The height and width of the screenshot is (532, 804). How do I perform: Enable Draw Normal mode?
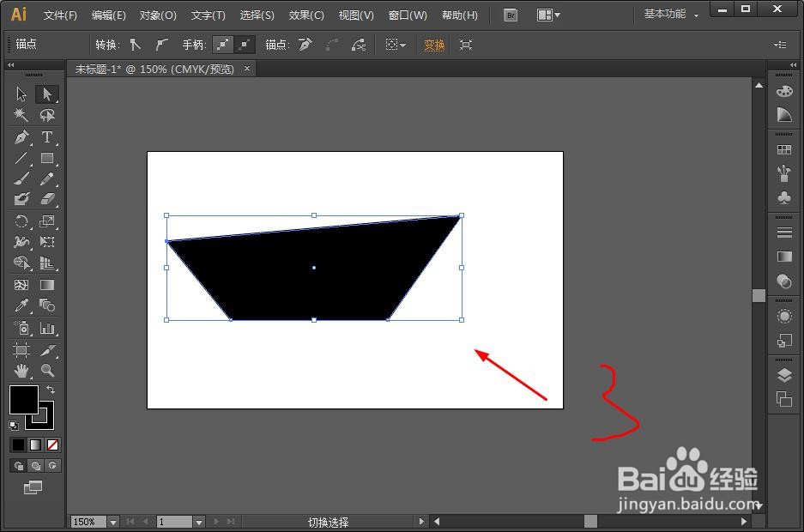pyautogui.click(x=19, y=465)
